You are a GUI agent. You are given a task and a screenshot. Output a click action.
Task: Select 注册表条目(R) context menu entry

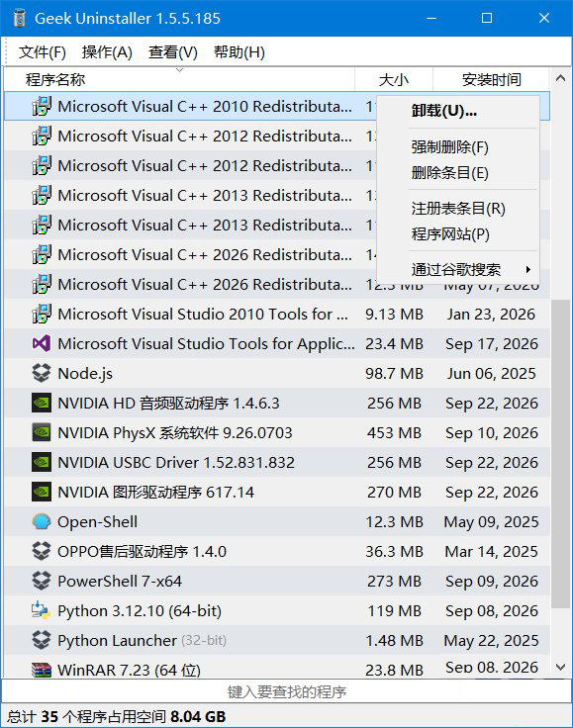(x=458, y=209)
